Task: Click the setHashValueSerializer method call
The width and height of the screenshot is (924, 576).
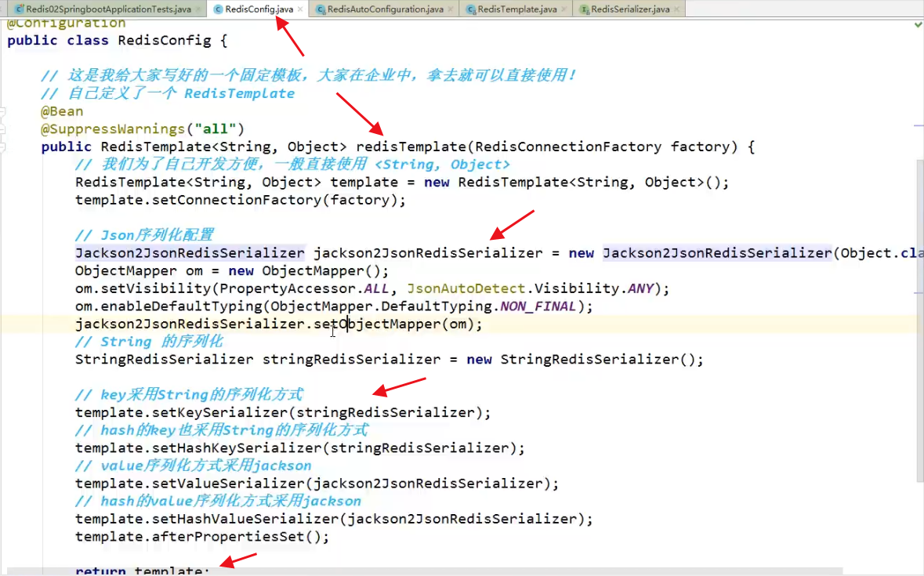Action: [x=245, y=519]
